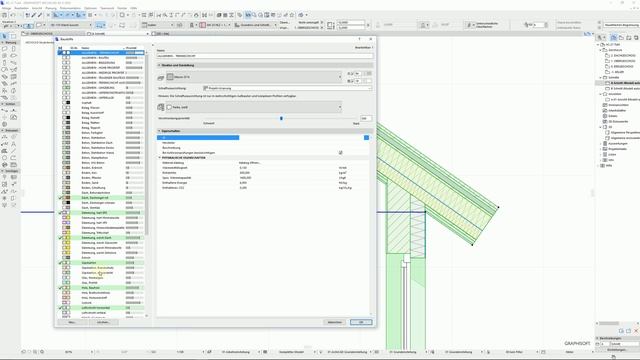
Task: Open the Farbe, weiß surface dropdown
Action: (254, 107)
